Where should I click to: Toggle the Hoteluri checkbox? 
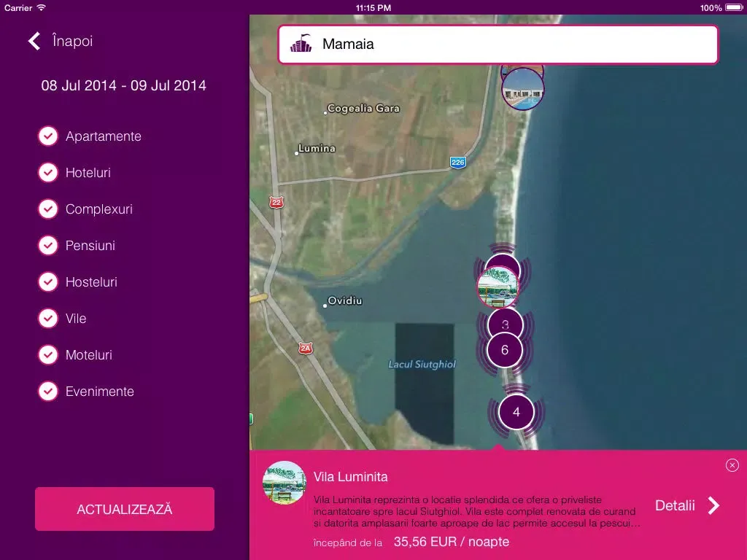tap(48, 172)
